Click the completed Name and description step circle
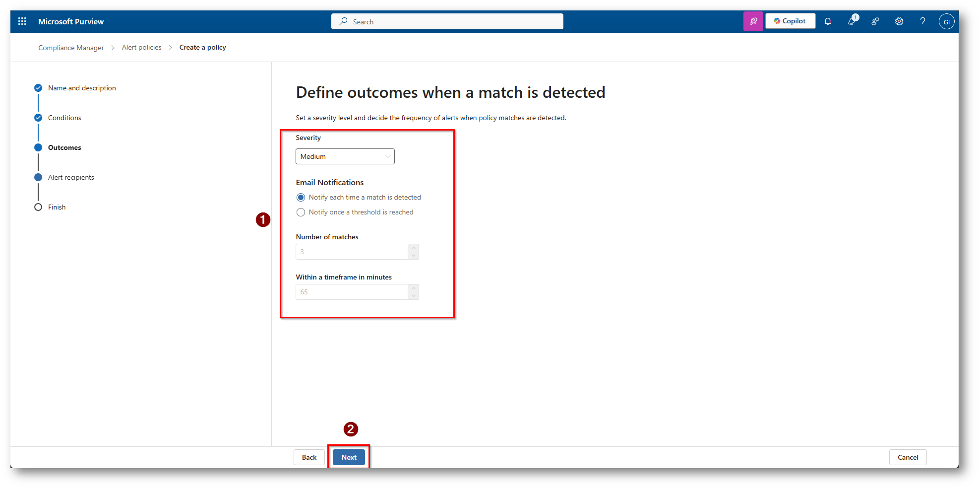Screen dimensions: 980x489 38,88
